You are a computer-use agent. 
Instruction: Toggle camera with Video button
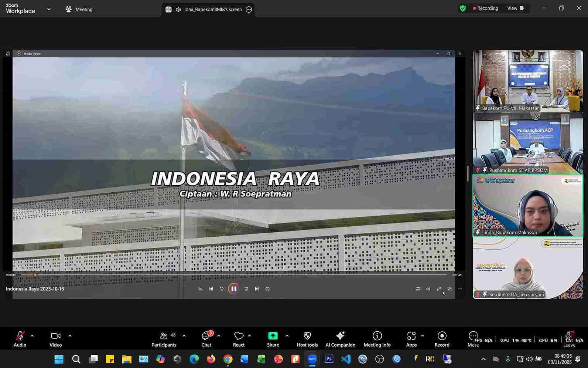(56, 339)
